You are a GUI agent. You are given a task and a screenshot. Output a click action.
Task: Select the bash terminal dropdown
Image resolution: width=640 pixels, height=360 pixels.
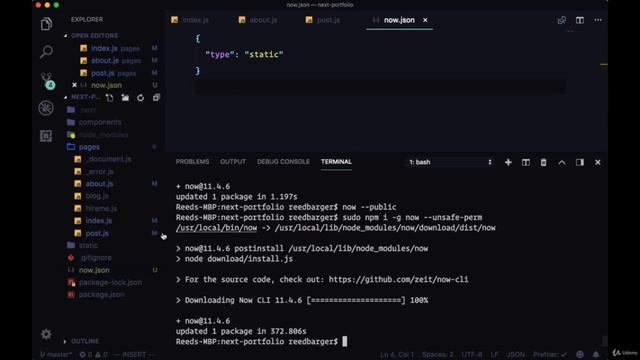(451, 162)
